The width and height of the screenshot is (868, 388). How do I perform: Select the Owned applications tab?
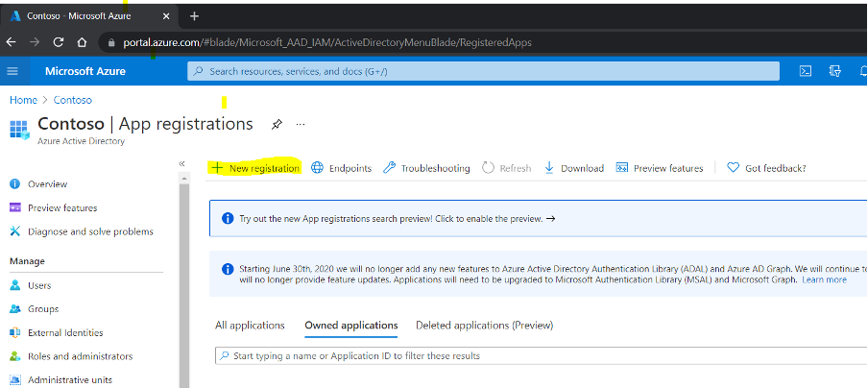click(x=351, y=326)
